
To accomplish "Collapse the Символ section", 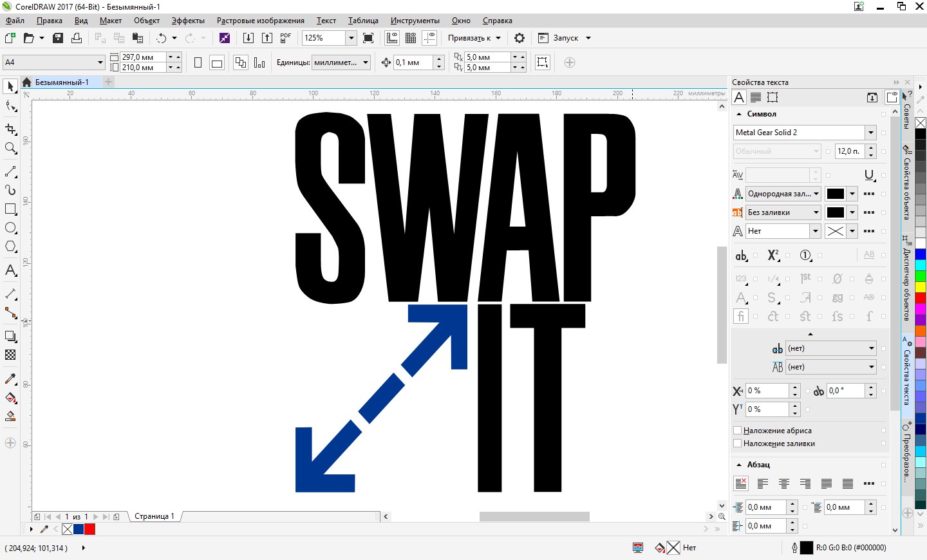I will point(739,114).
